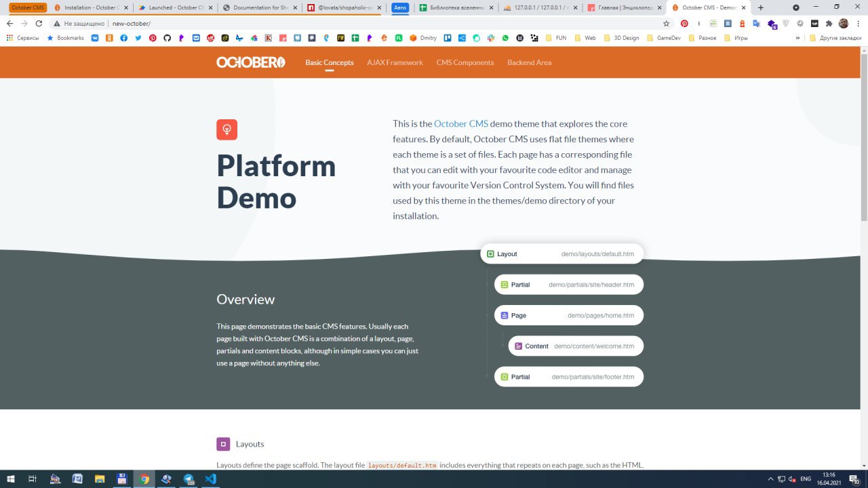Open the Odnoklassniki bookmark icon

(109, 38)
